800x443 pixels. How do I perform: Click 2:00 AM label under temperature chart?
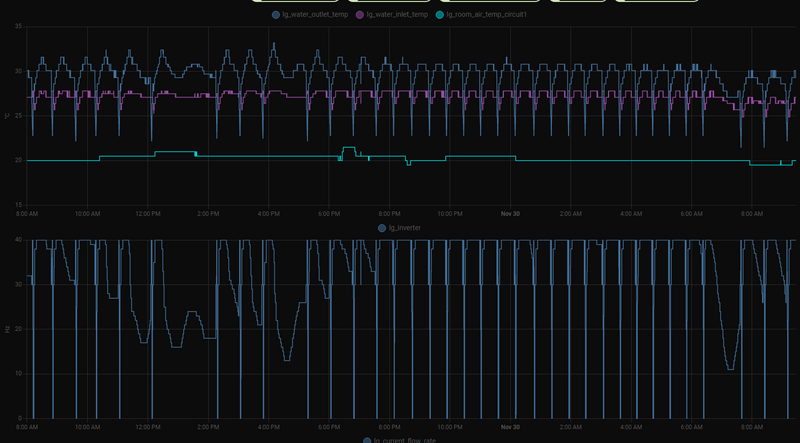[x=570, y=214]
